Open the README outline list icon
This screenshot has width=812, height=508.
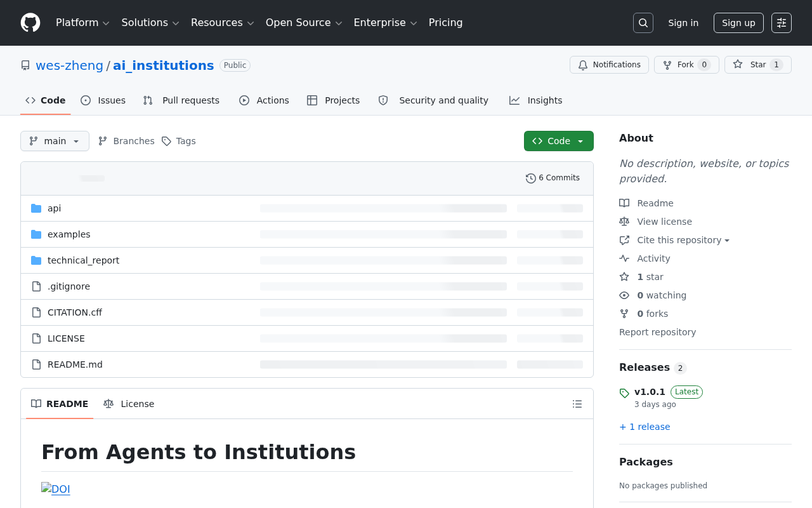[577, 404]
